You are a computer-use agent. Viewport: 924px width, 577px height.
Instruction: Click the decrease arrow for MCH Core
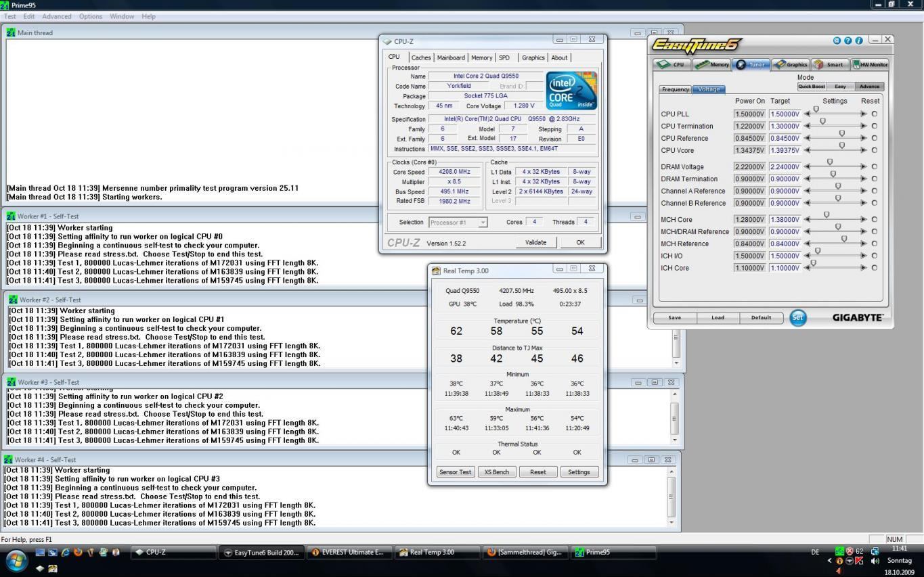click(x=807, y=220)
